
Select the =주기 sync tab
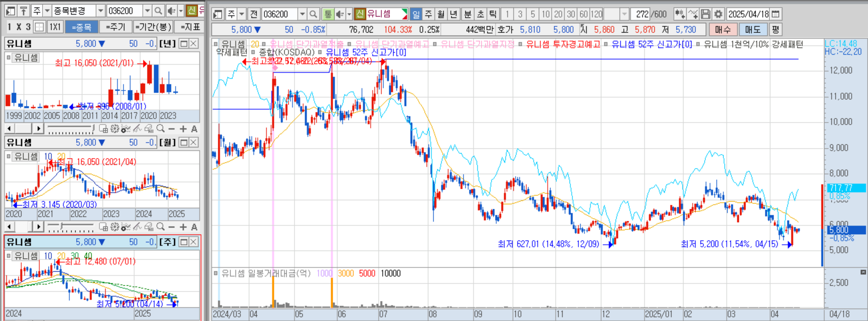[x=115, y=27]
